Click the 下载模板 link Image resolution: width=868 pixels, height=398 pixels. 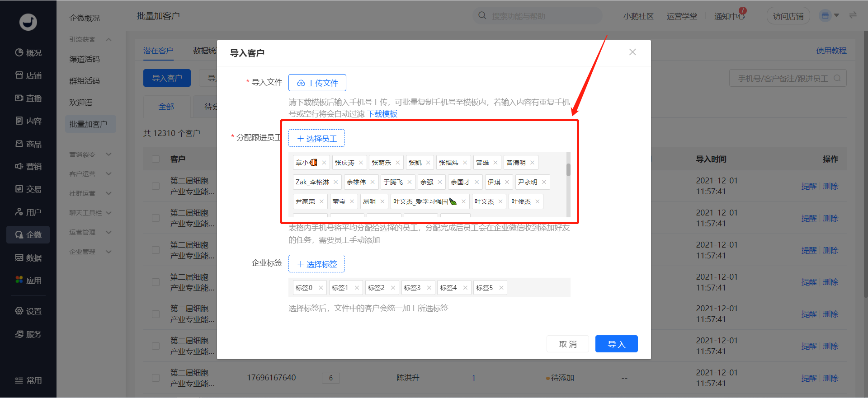pos(382,114)
